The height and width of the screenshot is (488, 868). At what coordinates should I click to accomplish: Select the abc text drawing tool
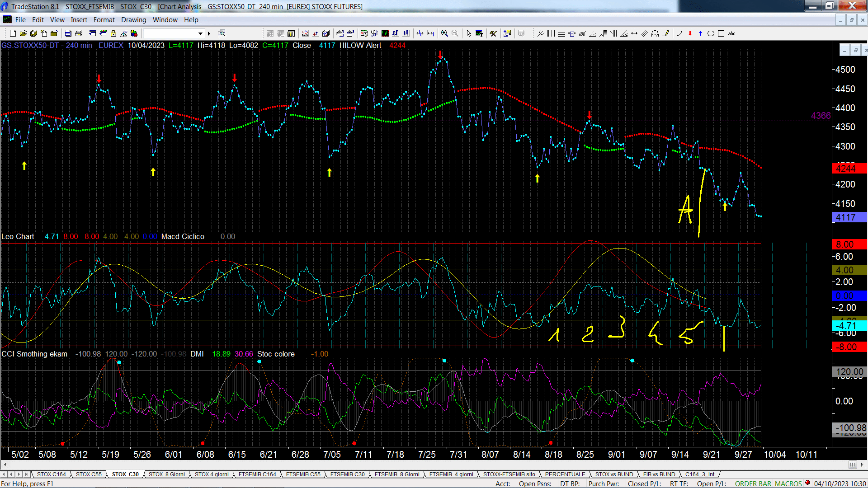732,33
